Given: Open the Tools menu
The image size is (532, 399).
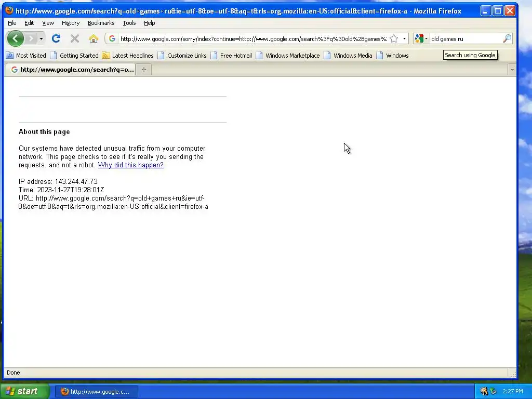Looking at the screenshot, I should 129,23.
